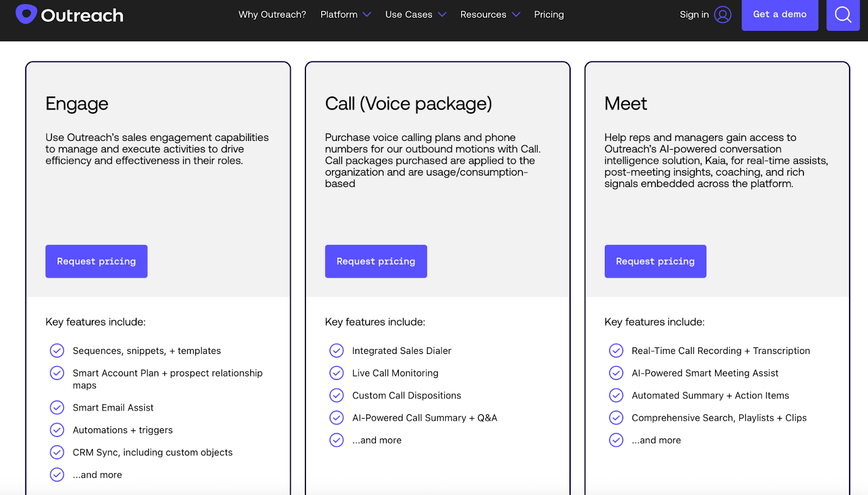Click 'Sequences, snippets, + templates' text

pos(147,351)
